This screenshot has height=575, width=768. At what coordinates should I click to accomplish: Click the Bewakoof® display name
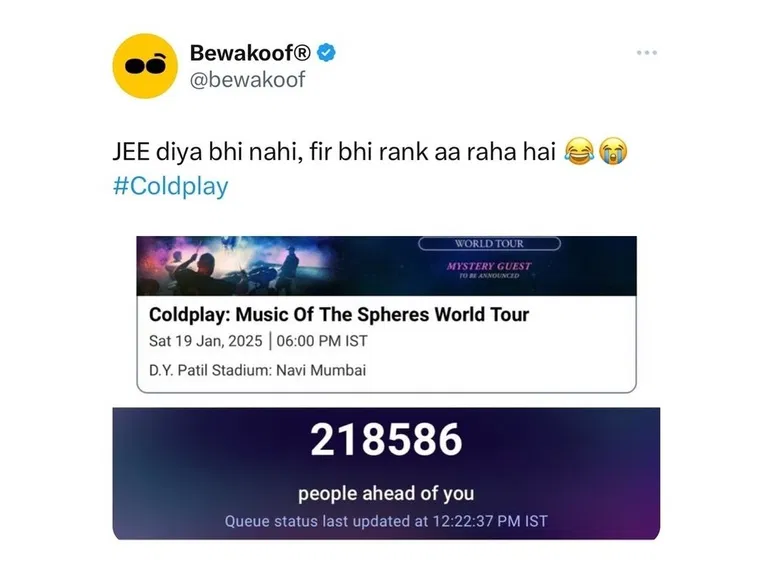[x=250, y=52]
